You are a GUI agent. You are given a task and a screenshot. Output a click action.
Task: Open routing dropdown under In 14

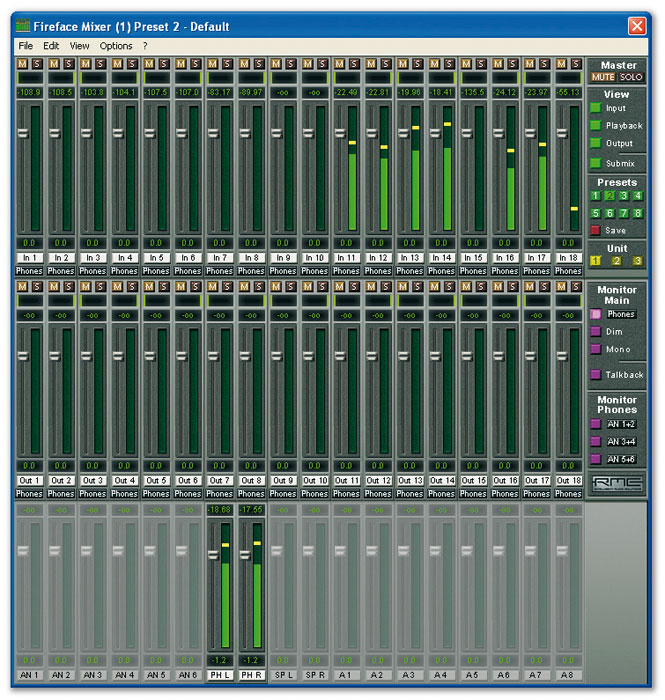point(442,270)
